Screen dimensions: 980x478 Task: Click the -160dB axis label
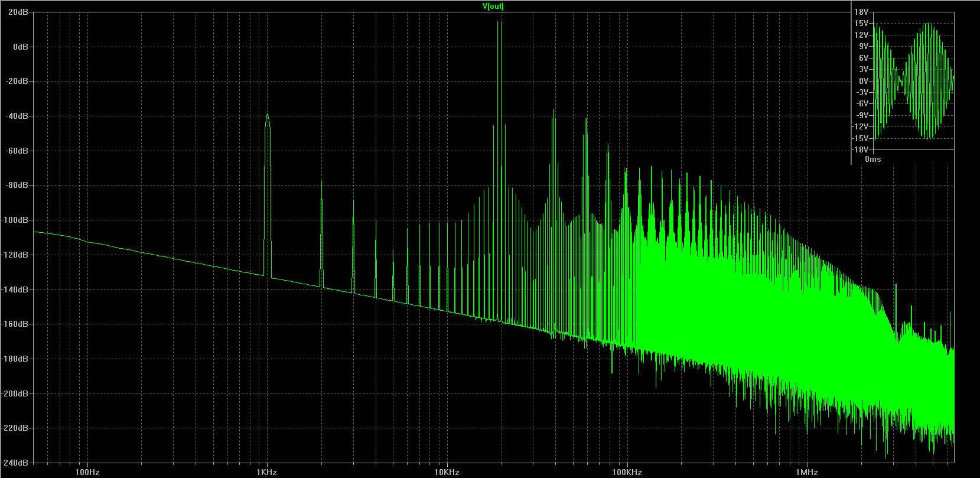click(x=15, y=324)
